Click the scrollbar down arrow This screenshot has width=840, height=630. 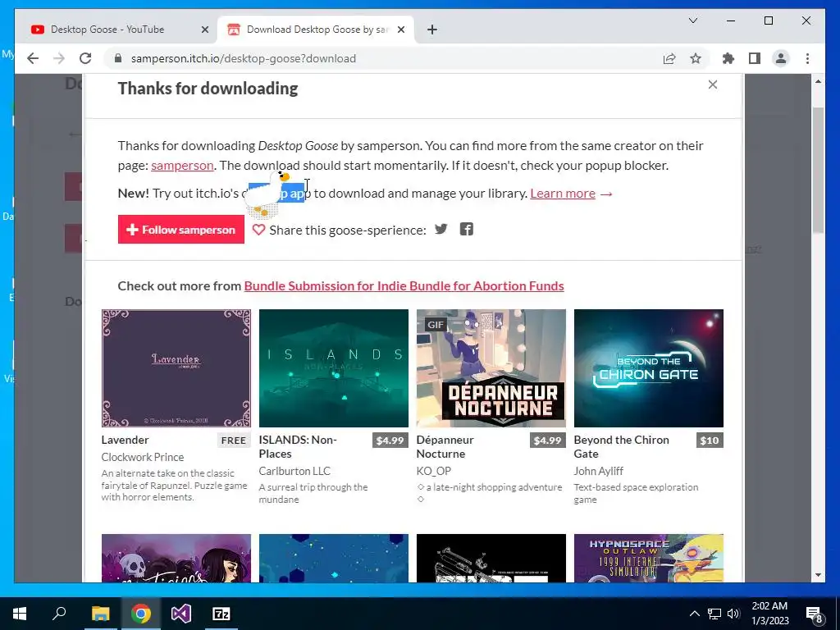[818, 575]
